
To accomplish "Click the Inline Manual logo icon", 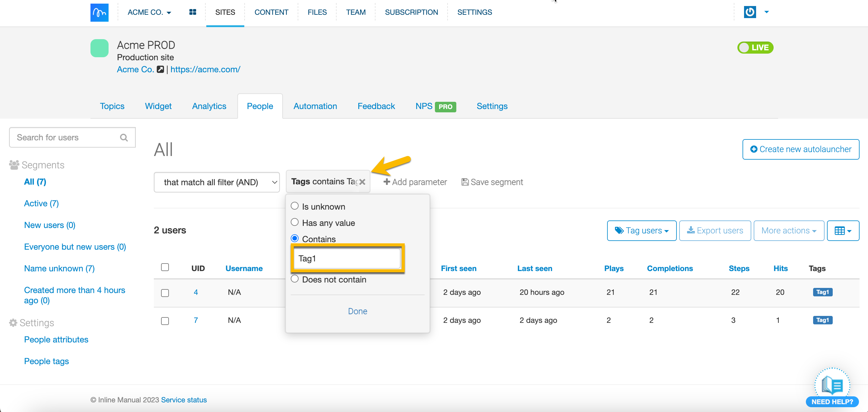I will click(x=100, y=12).
